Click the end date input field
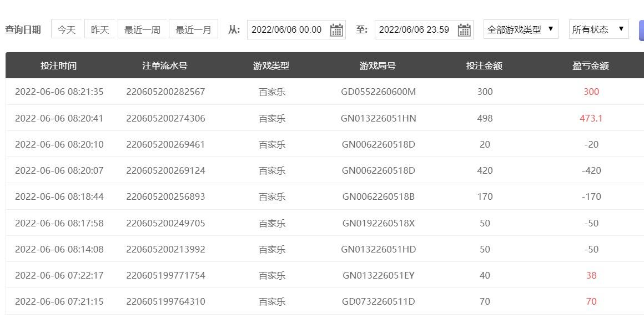Screen dimensions: 644x323 click(414, 30)
